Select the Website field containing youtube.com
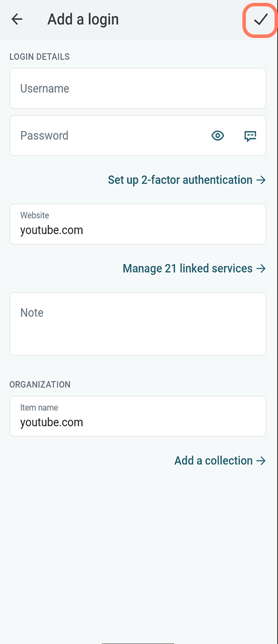This screenshot has height=644, width=278. click(138, 224)
